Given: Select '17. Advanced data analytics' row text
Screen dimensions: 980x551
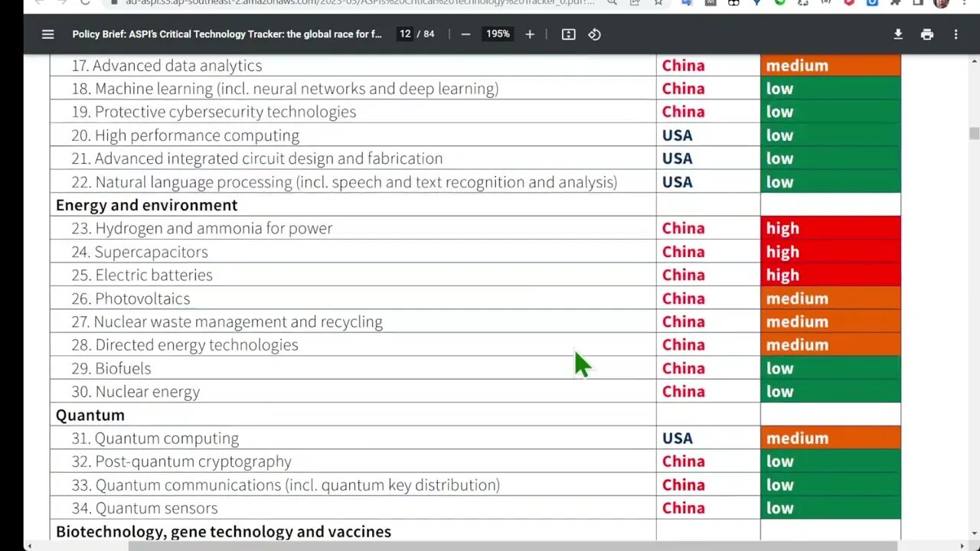Looking at the screenshot, I should point(167,66).
